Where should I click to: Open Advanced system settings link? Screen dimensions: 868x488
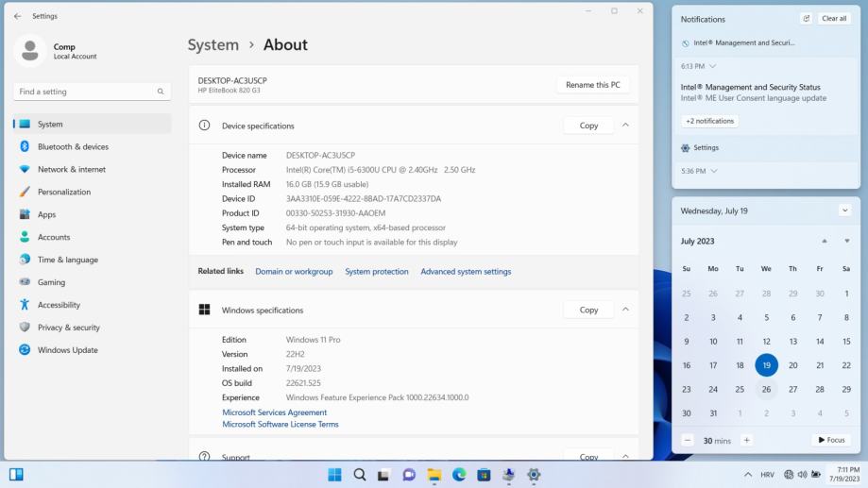coord(466,272)
